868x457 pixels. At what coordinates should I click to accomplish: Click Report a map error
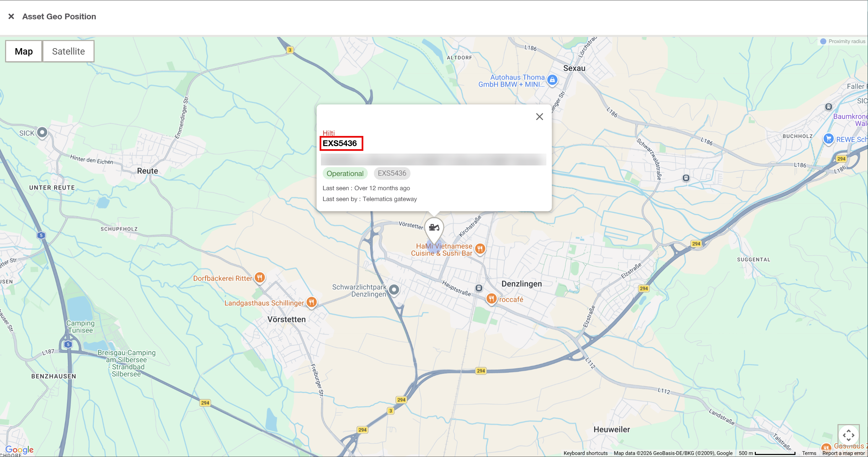843,453
